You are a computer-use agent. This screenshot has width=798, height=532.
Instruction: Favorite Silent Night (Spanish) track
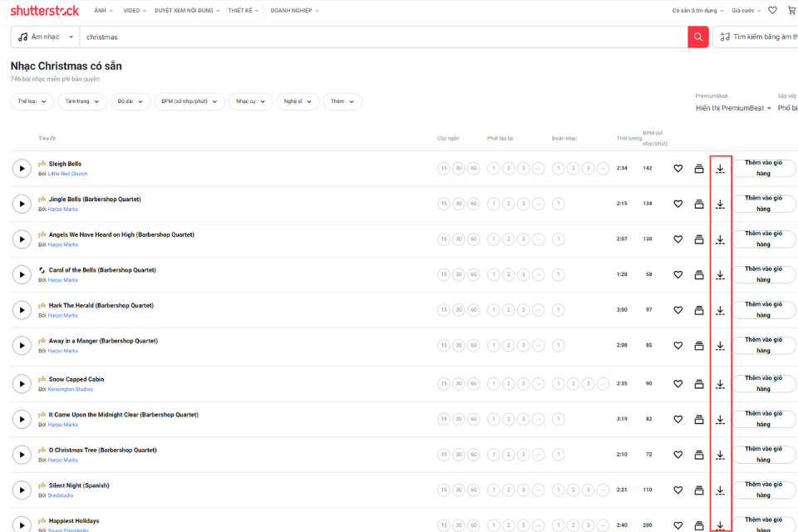click(678, 490)
